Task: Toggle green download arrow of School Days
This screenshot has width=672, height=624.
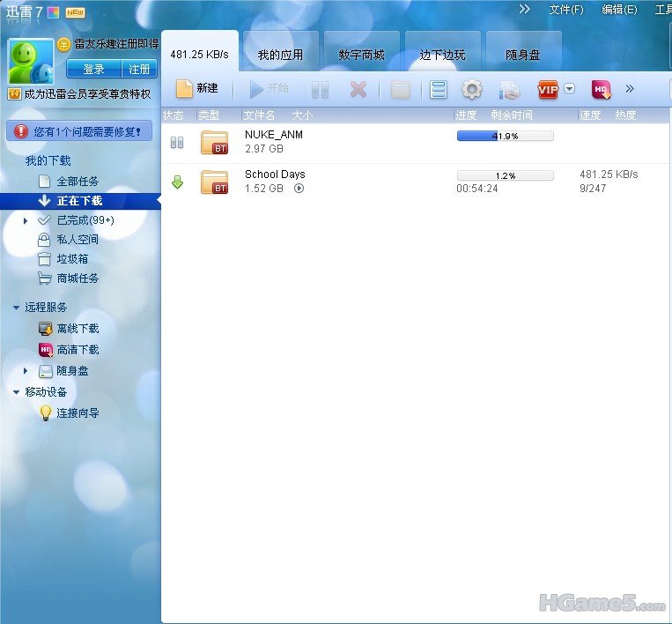Action: click(177, 182)
